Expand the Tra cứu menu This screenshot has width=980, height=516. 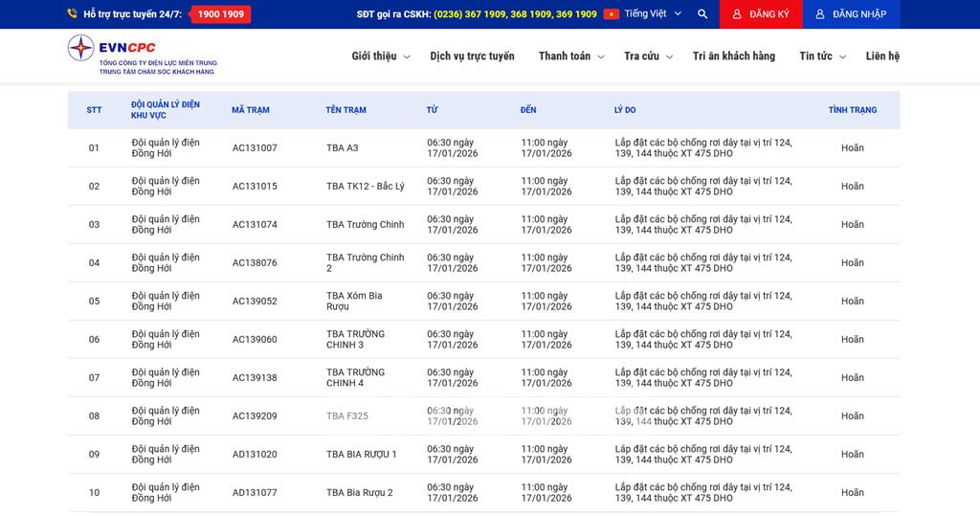(648, 56)
